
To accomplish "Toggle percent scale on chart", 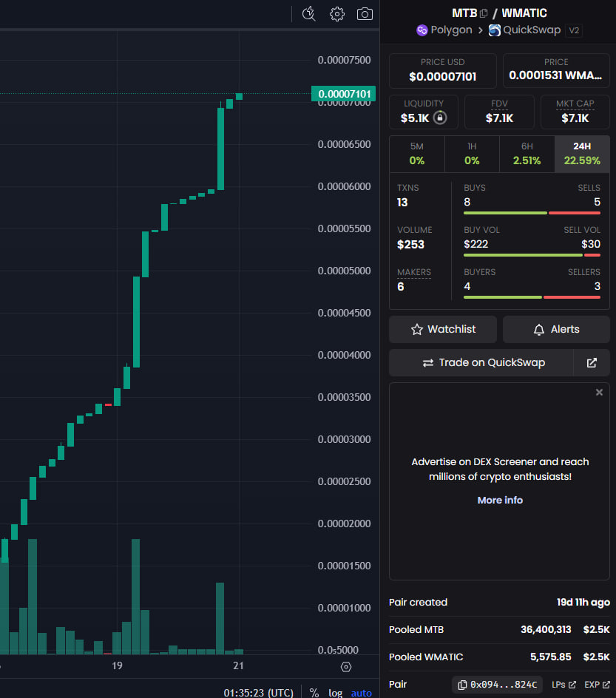I will (x=314, y=693).
